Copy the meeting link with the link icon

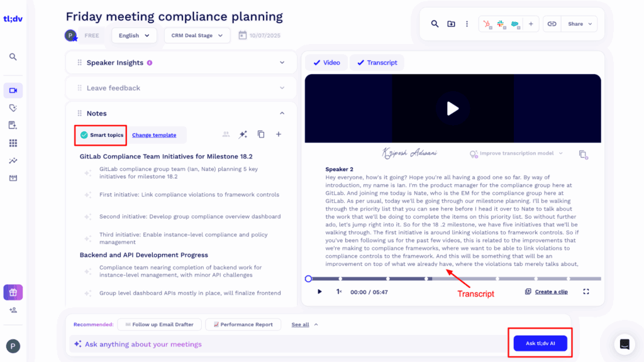click(x=552, y=23)
